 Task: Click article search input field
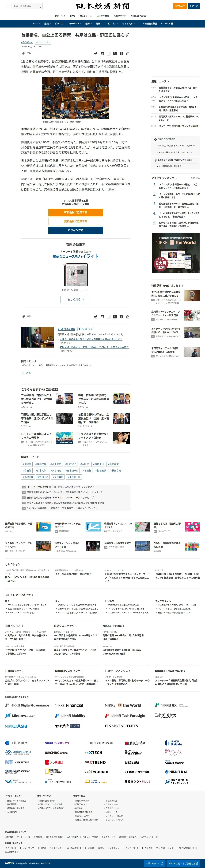click(x=25, y=6)
